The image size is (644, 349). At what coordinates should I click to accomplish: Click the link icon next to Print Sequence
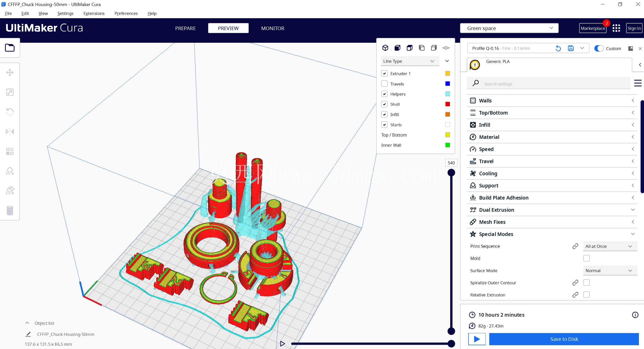click(x=575, y=246)
